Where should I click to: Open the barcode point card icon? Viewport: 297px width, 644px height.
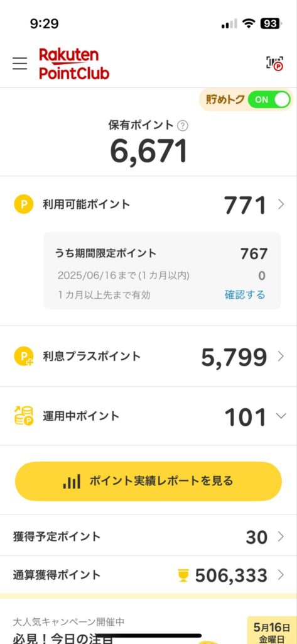coord(274,64)
